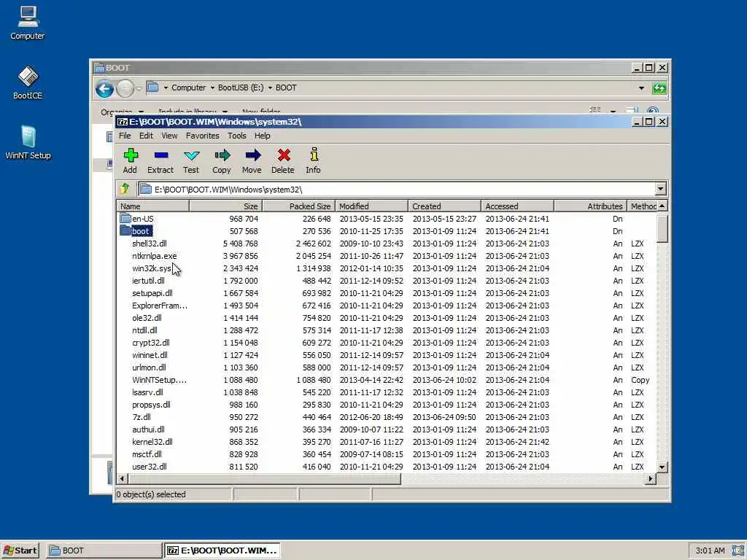Select the WinNTSetup.... file

(x=159, y=380)
